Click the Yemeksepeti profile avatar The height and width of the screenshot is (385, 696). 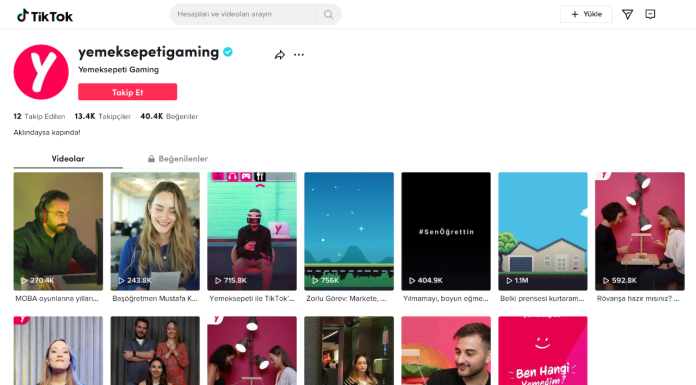pos(41,72)
